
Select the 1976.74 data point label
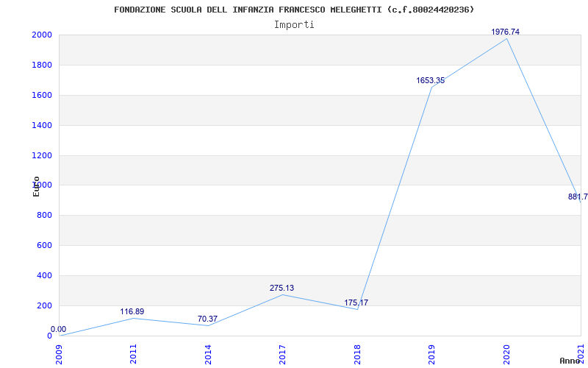pos(506,32)
